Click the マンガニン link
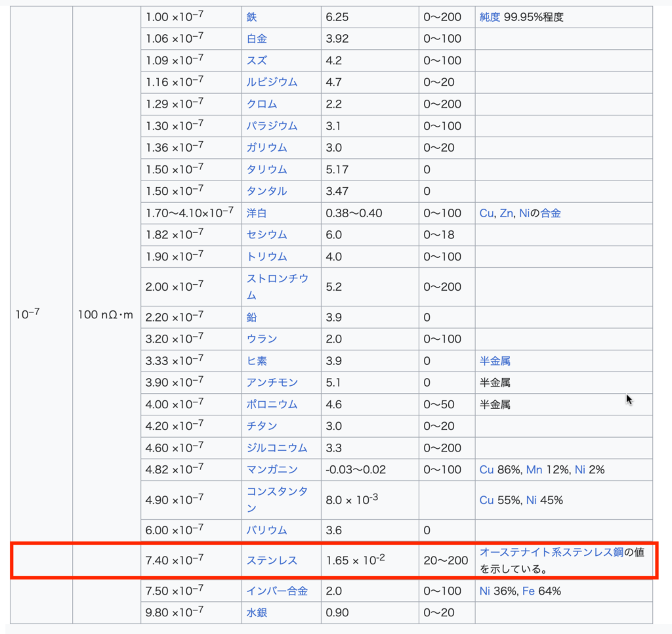This screenshot has width=672, height=634. [x=272, y=469]
